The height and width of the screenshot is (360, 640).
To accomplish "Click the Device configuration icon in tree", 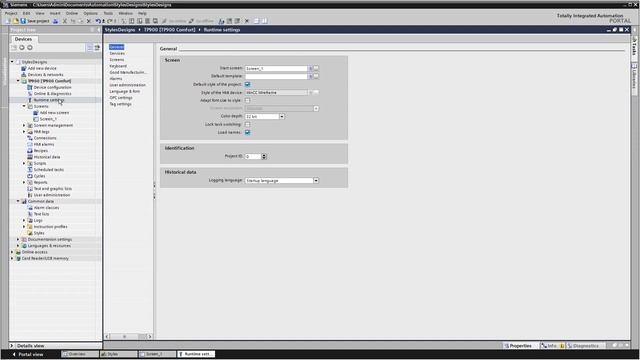I will pyautogui.click(x=30, y=87).
